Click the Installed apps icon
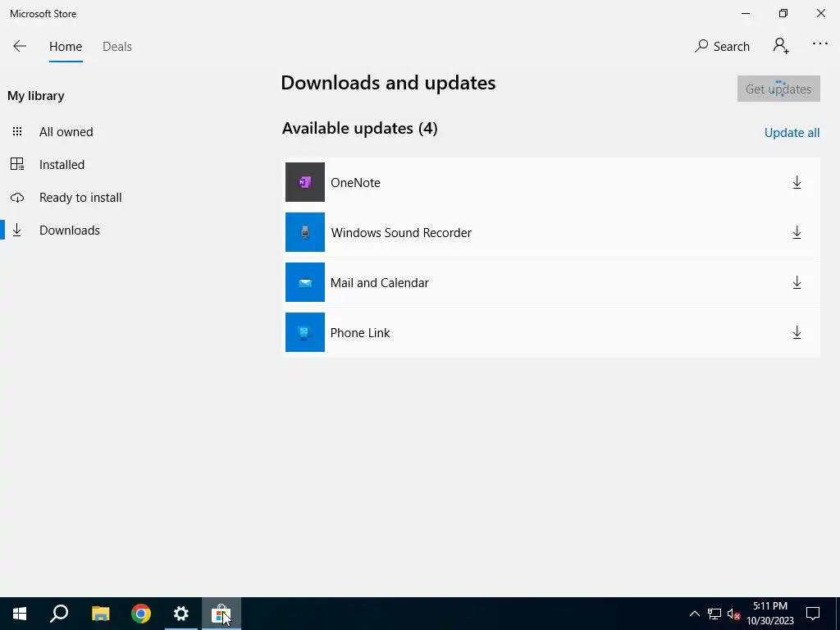 (17, 164)
